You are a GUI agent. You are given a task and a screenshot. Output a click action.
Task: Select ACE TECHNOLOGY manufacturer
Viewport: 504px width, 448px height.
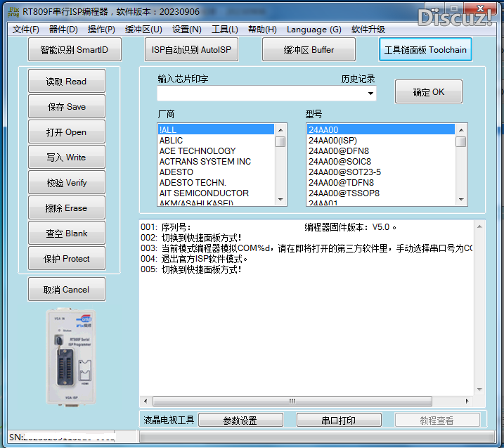click(x=216, y=151)
